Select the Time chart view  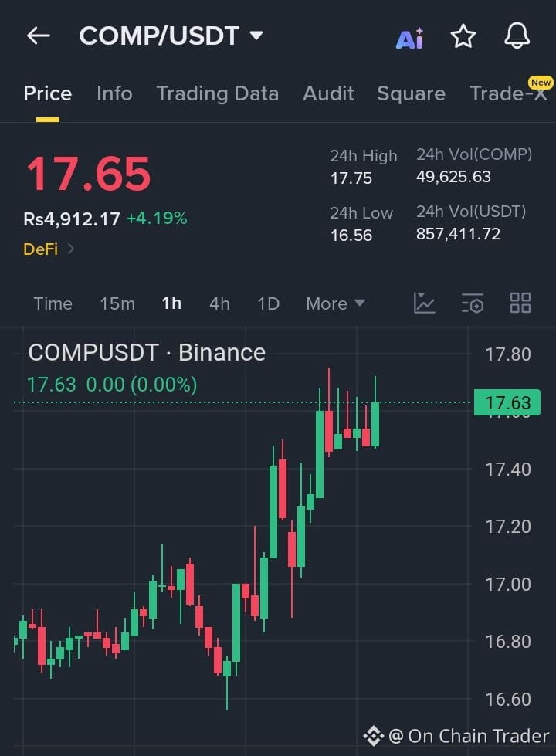[x=53, y=303]
